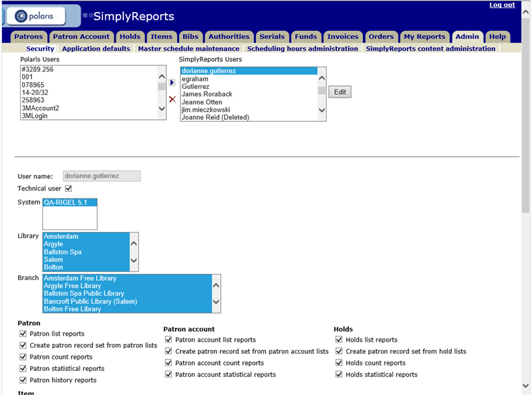Open the Bibs tab
Image resolution: width=532 pixels, height=395 pixels.
click(x=191, y=36)
